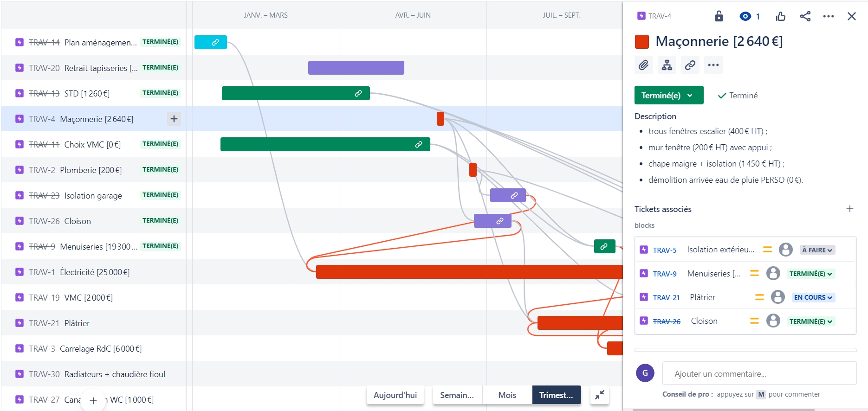This screenshot has height=411, width=868.
Task: Expand TRAV-21 EN COURS status dropdown
Action: (x=813, y=297)
